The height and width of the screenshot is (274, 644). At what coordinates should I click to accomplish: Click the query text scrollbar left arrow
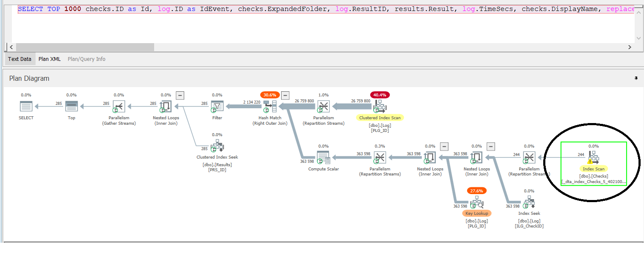(x=11, y=47)
